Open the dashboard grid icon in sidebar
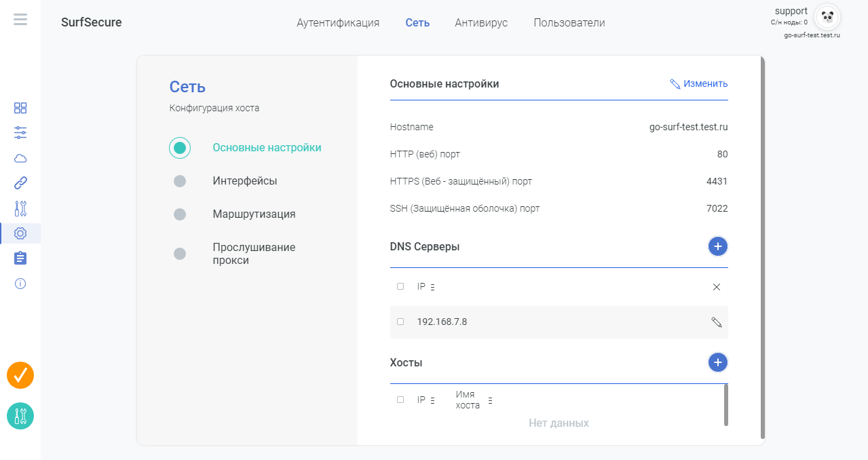868x460 pixels. 20,108
